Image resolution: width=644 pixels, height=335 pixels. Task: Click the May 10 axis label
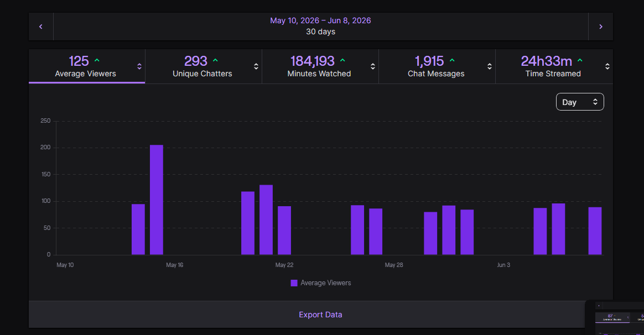coord(65,265)
